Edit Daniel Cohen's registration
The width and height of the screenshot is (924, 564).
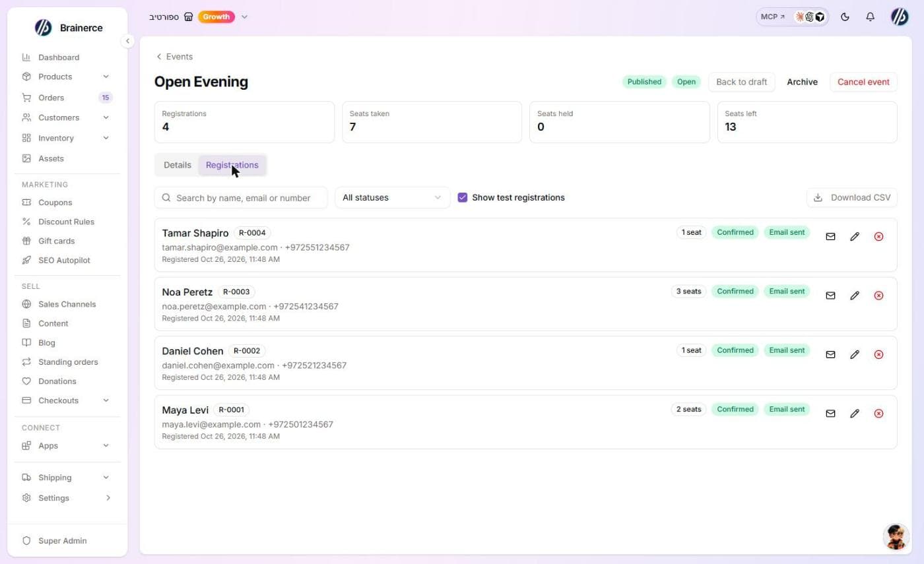[x=855, y=354]
